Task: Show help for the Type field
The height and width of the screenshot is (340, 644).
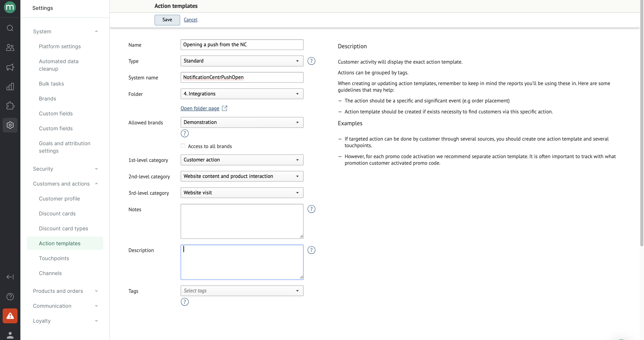Action: (x=311, y=61)
